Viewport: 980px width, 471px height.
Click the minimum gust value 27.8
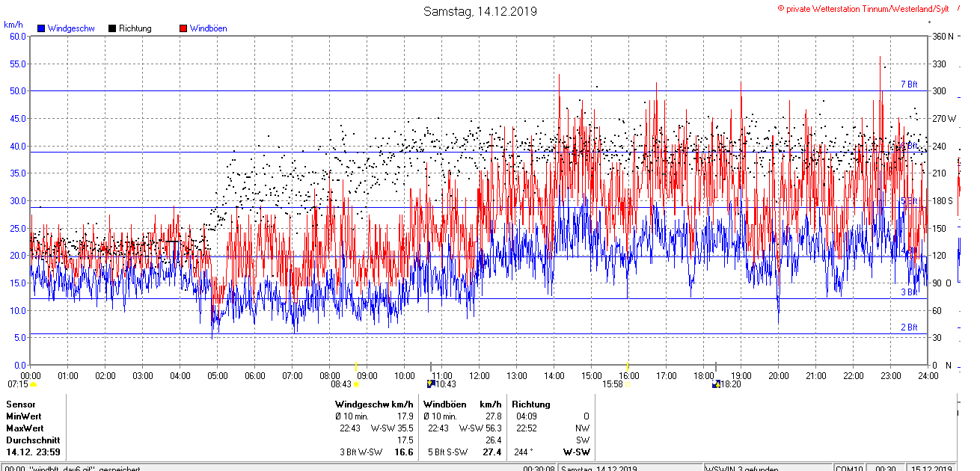pos(493,416)
